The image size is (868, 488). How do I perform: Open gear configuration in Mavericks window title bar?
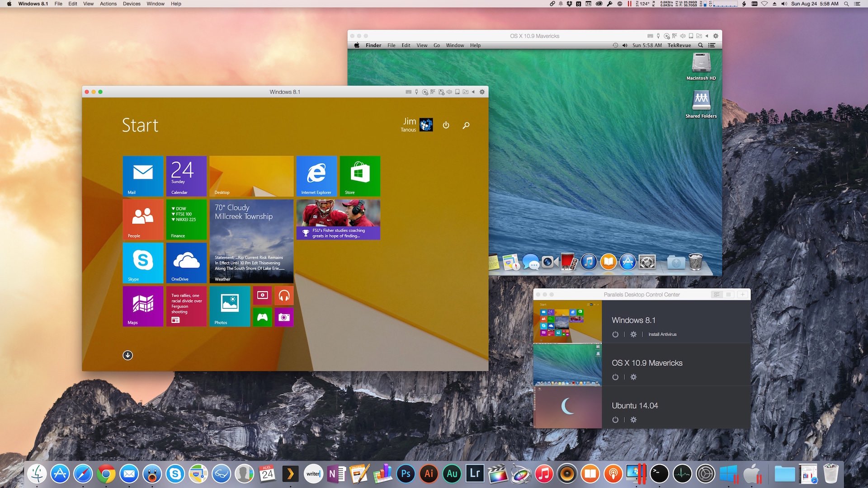(x=715, y=36)
